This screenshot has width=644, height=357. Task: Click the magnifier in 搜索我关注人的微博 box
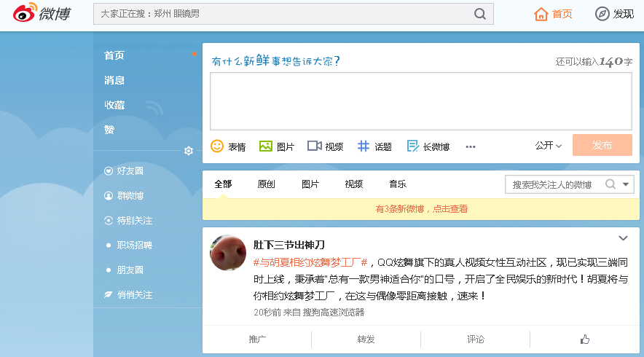point(610,184)
